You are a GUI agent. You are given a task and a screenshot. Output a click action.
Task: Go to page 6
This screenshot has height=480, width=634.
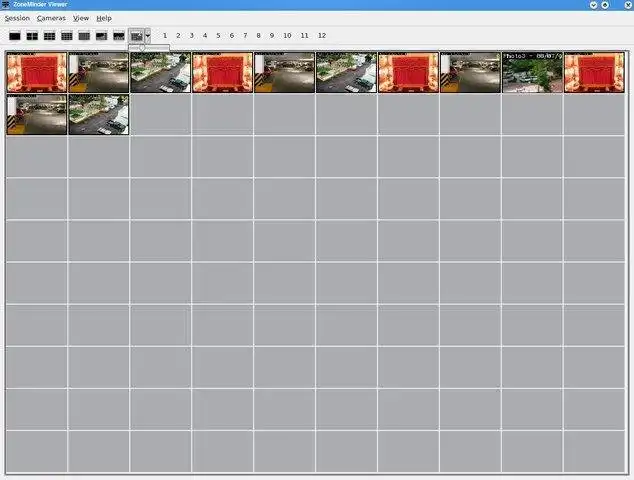(x=232, y=36)
